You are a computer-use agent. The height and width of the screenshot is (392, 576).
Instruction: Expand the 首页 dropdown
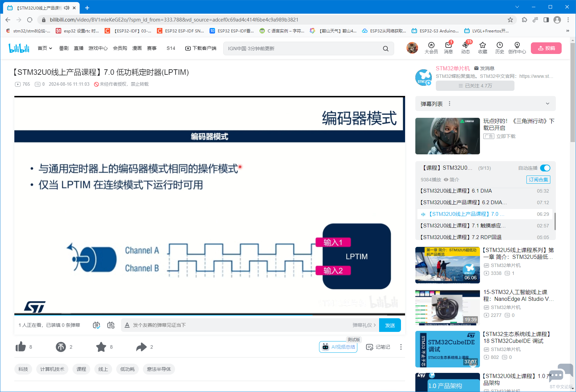click(x=45, y=48)
